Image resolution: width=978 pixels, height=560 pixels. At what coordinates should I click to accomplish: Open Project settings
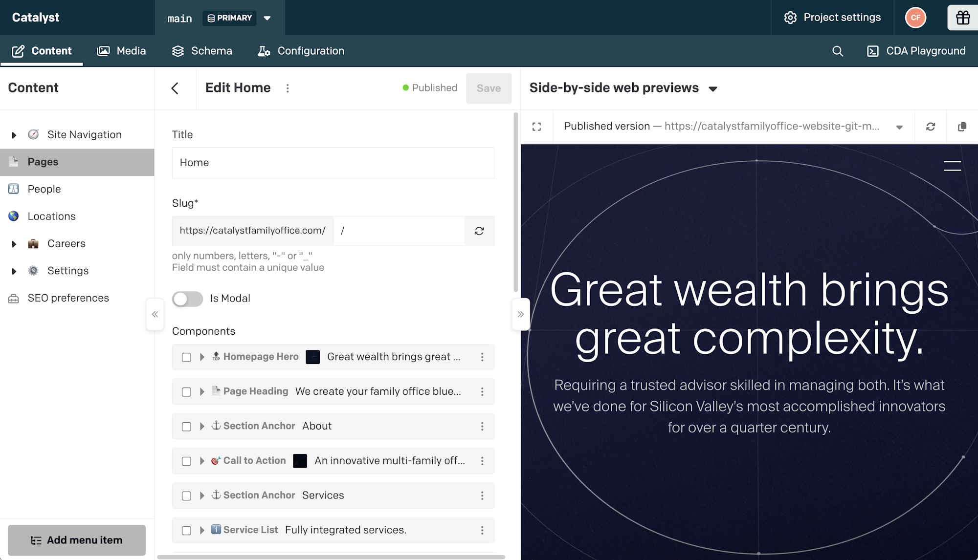point(832,18)
